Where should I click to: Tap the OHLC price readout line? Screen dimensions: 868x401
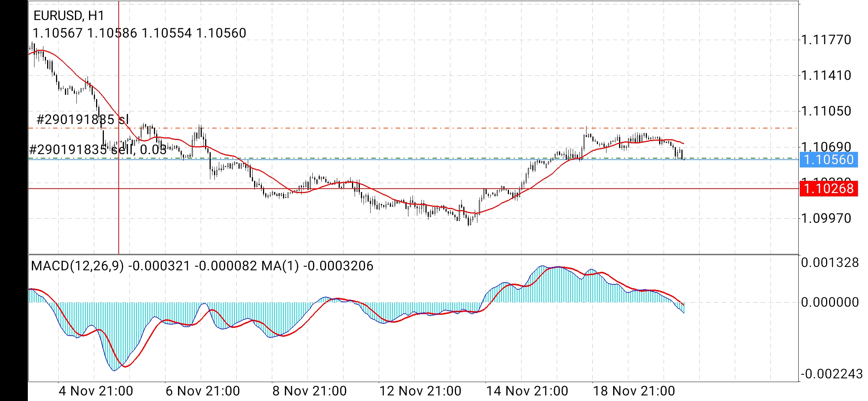139,33
